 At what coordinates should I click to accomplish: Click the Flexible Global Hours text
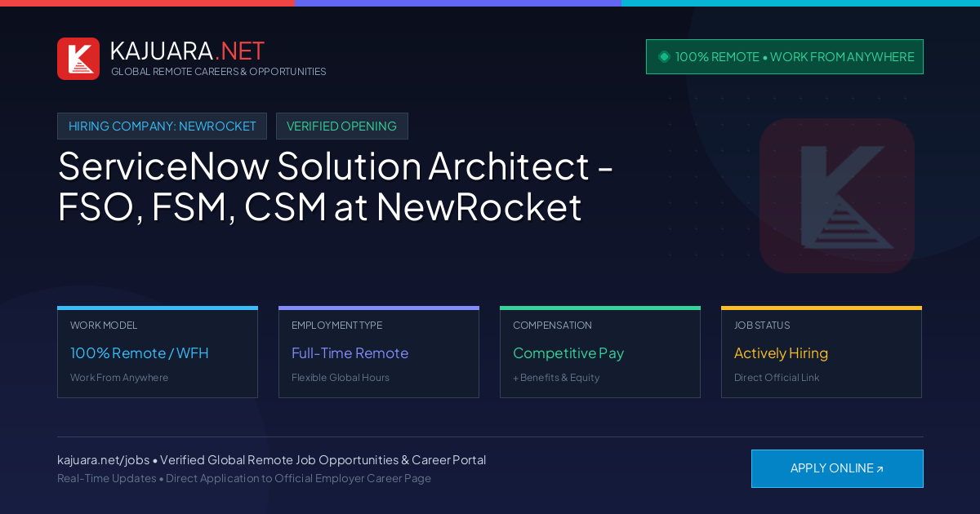pyautogui.click(x=341, y=378)
